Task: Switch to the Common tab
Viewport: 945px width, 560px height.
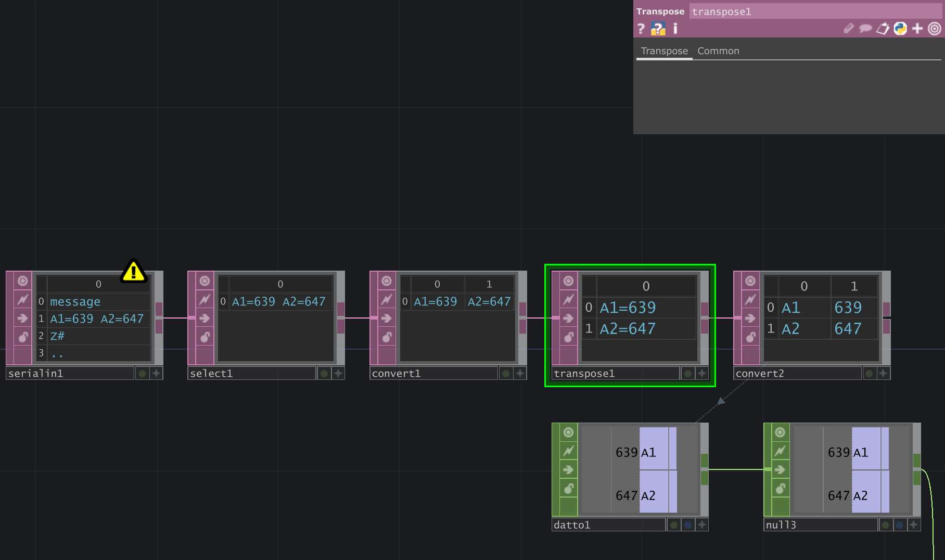Action: (x=718, y=51)
